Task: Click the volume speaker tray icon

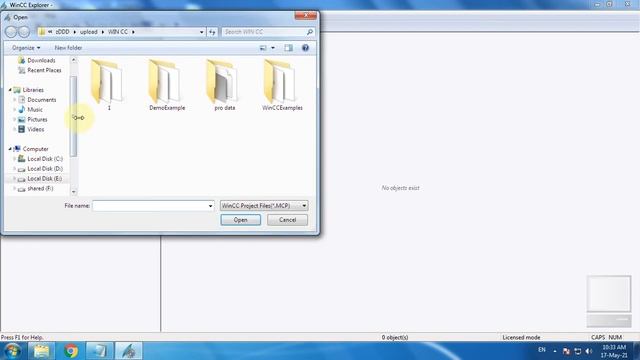Action: click(x=589, y=351)
